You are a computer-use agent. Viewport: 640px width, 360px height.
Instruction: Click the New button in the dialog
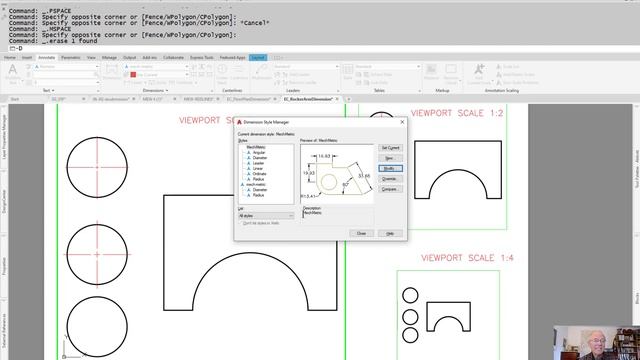click(x=390, y=158)
